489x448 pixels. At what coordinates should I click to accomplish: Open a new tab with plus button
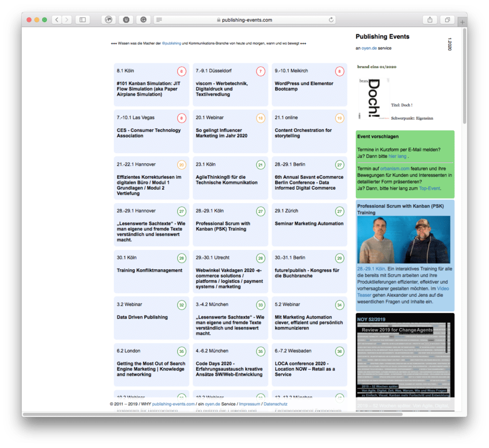pyautogui.click(x=462, y=22)
